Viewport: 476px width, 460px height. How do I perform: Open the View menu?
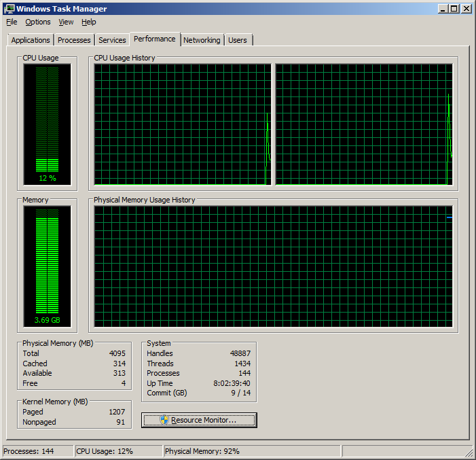pos(66,22)
